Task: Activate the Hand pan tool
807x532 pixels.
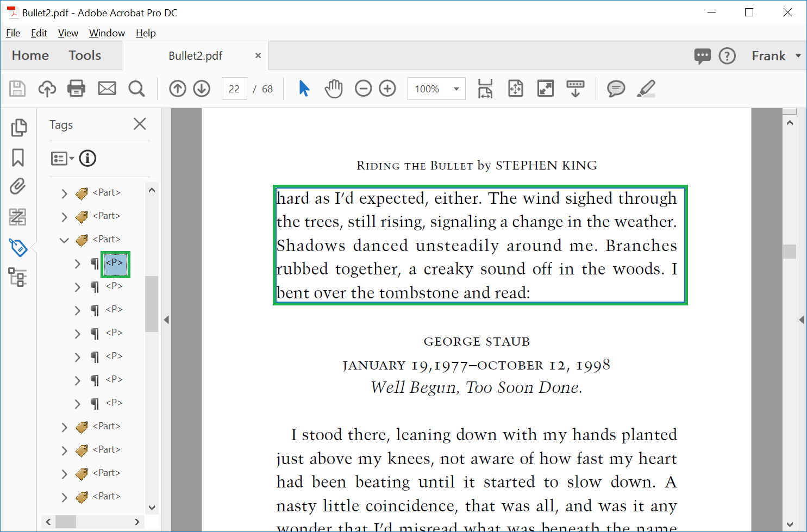Action: [x=334, y=89]
